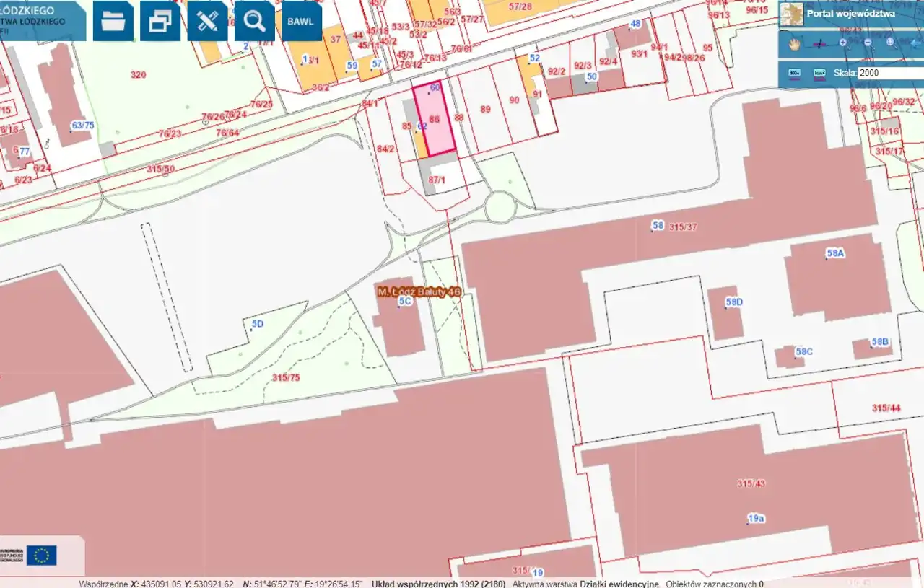
Task: Click address point 63/75
Action: pyautogui.click(x=82, y=126)
